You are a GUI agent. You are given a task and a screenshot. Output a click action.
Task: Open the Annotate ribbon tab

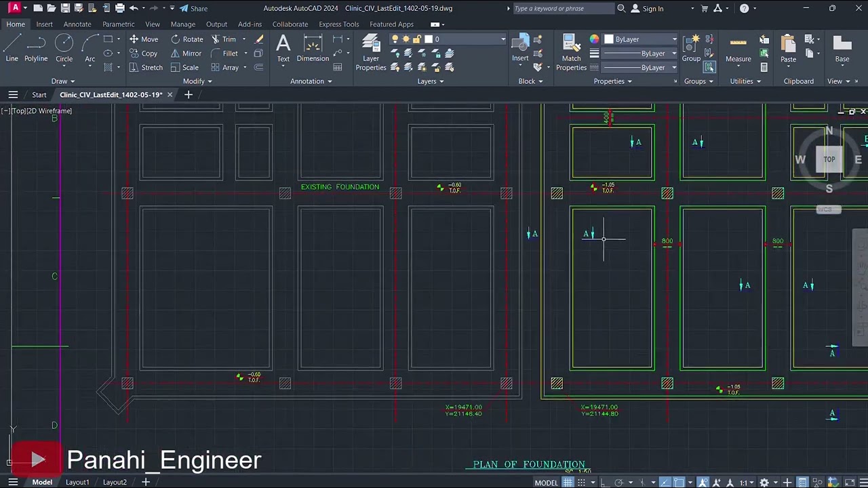[x=77, y=24]
